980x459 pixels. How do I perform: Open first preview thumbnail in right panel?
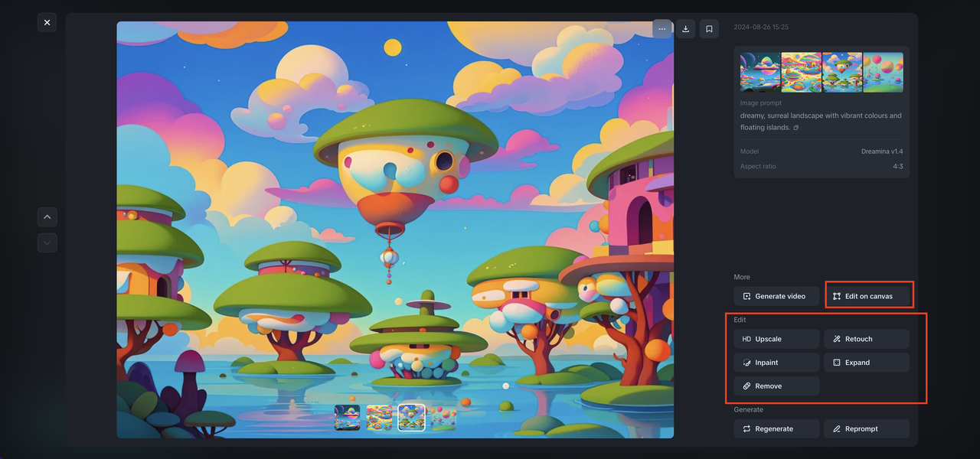pos(760,72)
